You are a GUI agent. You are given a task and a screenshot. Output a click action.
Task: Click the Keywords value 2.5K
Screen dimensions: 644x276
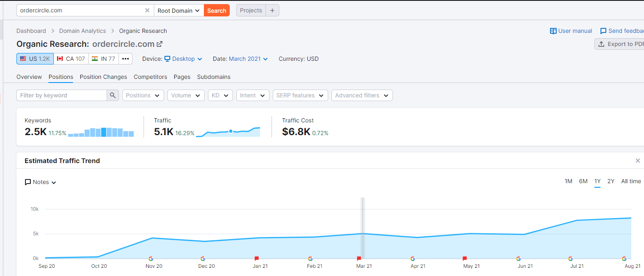click(x=36, y=132)
